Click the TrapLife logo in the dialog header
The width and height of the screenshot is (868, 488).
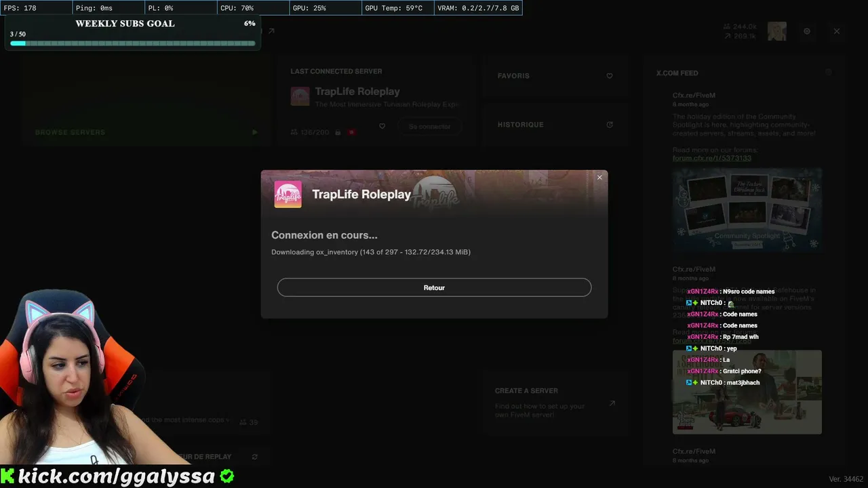point(288,195)
